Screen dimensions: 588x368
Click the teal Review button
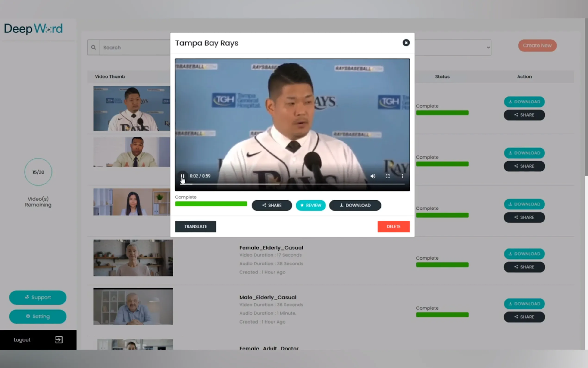(x=310, y=205)
